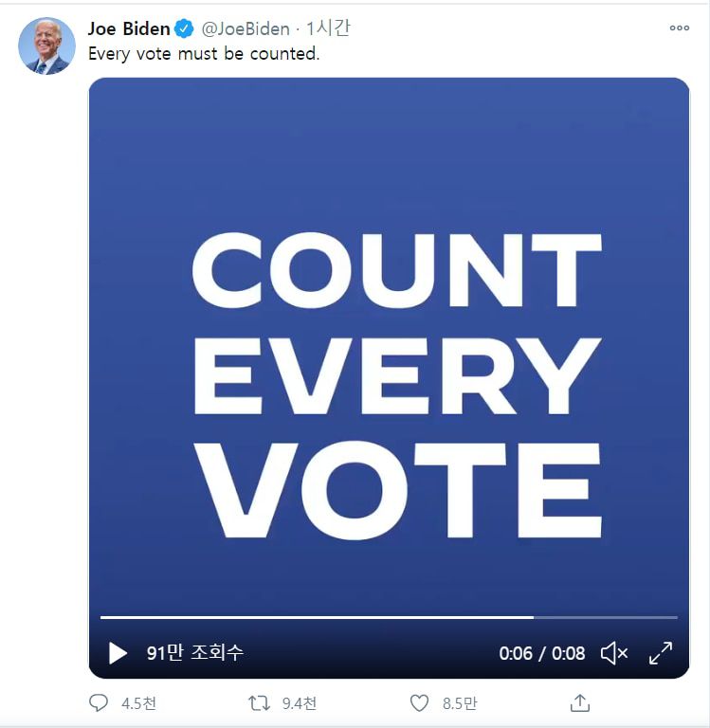Click the 8.5만 like count
Image resolution: width=710 pixels, height=728 pixels.
[460, 703]
